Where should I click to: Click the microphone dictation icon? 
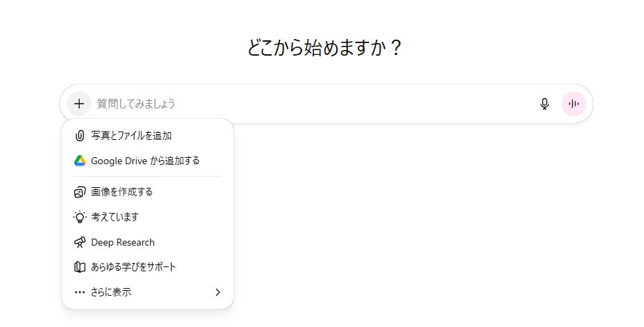pyautogui.click(x=545, y=104)
